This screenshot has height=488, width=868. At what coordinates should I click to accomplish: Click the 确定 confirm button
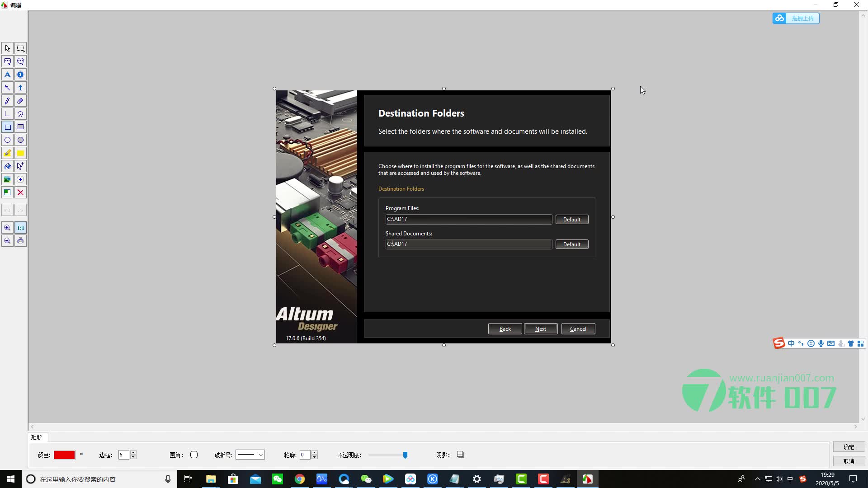point(849,447)
